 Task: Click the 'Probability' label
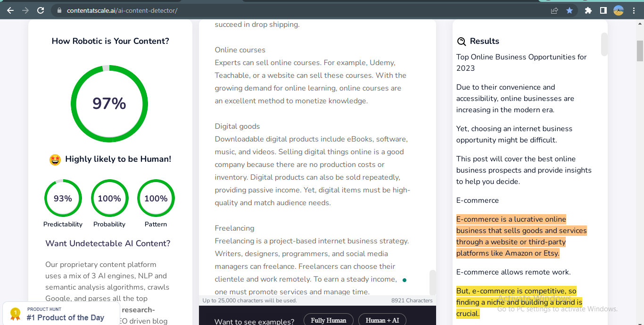pyautogui.click(x=109, y=225)
